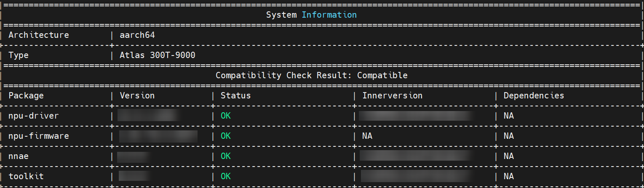Click the blurred version of nnae
The image size is (644, 188).
(134, 156)
